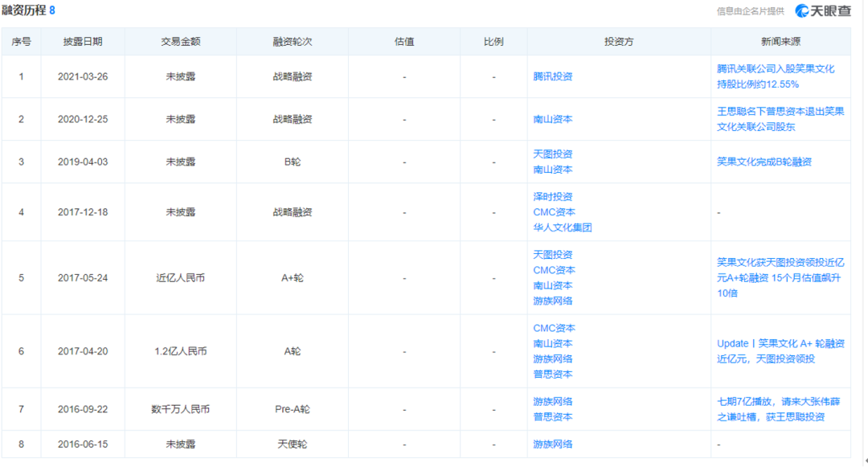The width and height of the screenshot is (868, 467).
Task: Click the 新闻来源 column header
Action: (780, 42)
